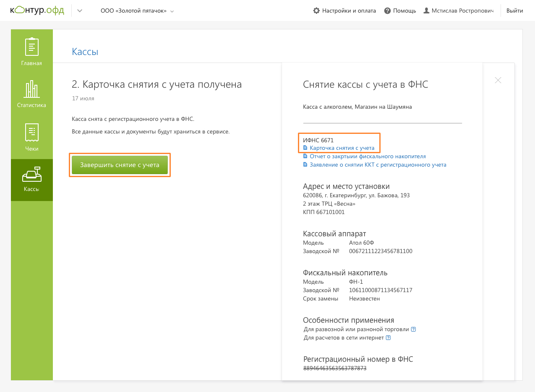The image size is (535, 392).
Task: Click the Помощь question mark icon
Action: [x=387, y=10]
